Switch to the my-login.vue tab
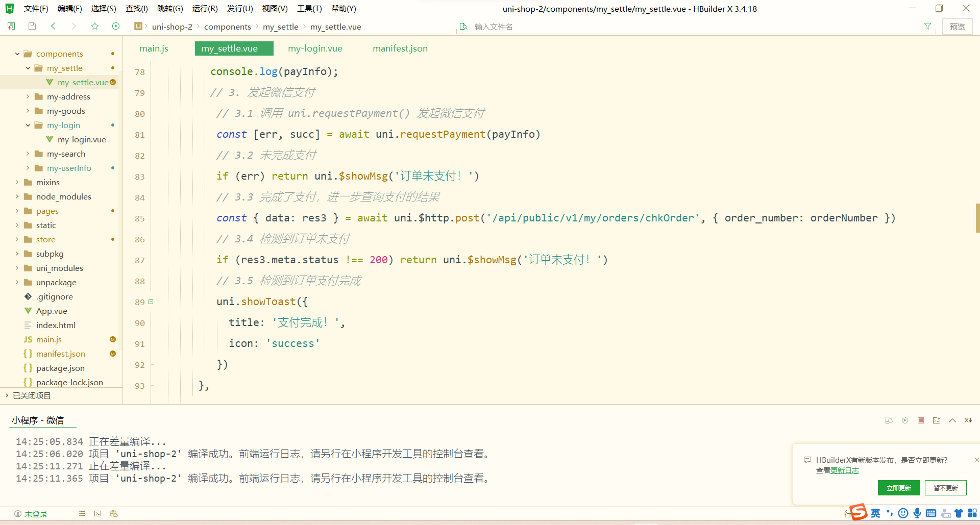Image resolution: width=980 pixels, height=525 pixels. 315,48
